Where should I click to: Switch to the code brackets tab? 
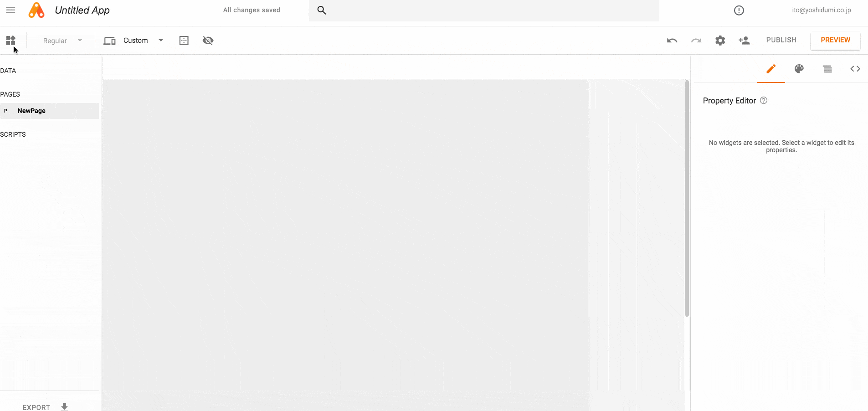[855, 69]
